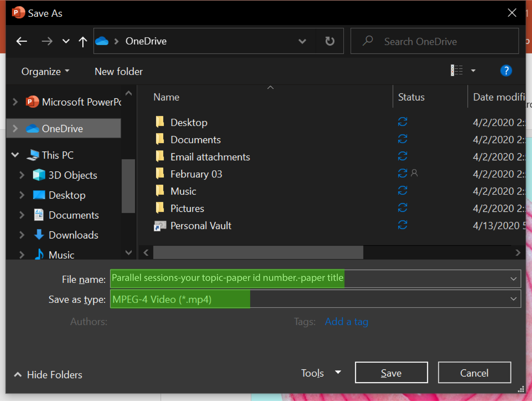Screen dimensions: 532x401
Task: Select the February 03 shared folder
Action: click(x=196, y=174)
